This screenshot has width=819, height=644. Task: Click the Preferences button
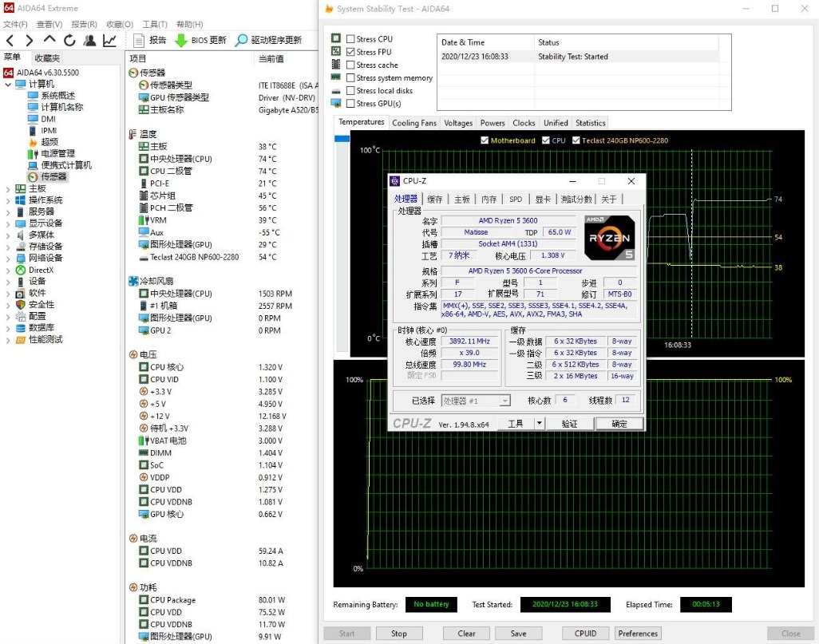click(x=638, y=634)
